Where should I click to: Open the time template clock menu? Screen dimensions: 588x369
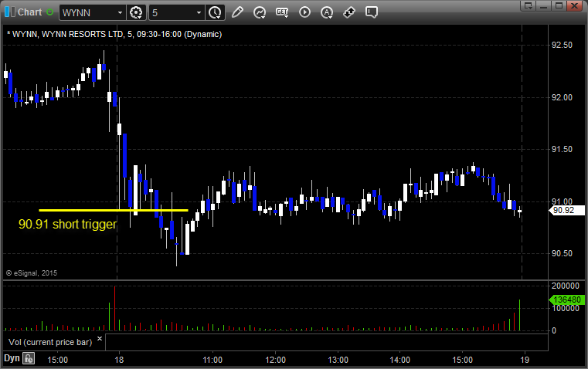click(x=215, y=12)
